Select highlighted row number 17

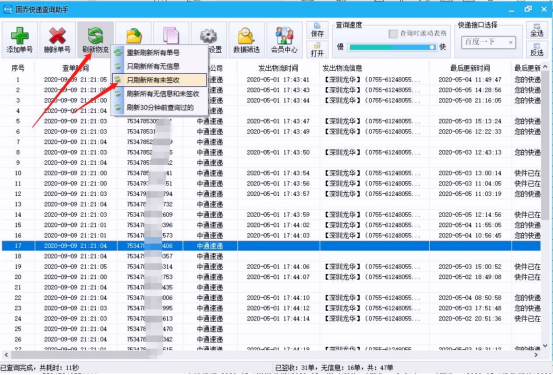[271, 246]
